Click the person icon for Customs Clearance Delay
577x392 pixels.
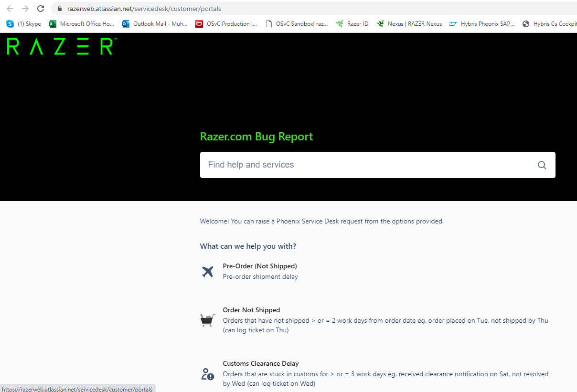tap(207, 374)
